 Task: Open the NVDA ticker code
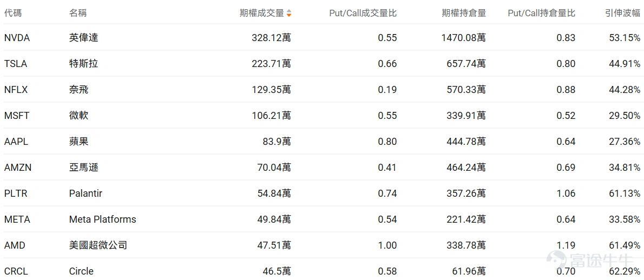[17, 38]
